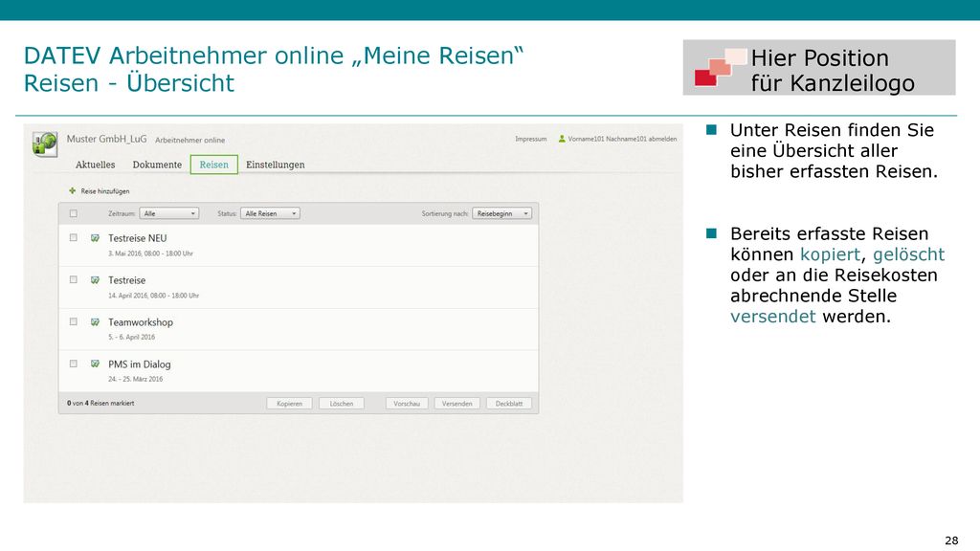Click the green plus icon for Reise hinzufügen
This screenshot has height=551, width=980.
[73, 190]
